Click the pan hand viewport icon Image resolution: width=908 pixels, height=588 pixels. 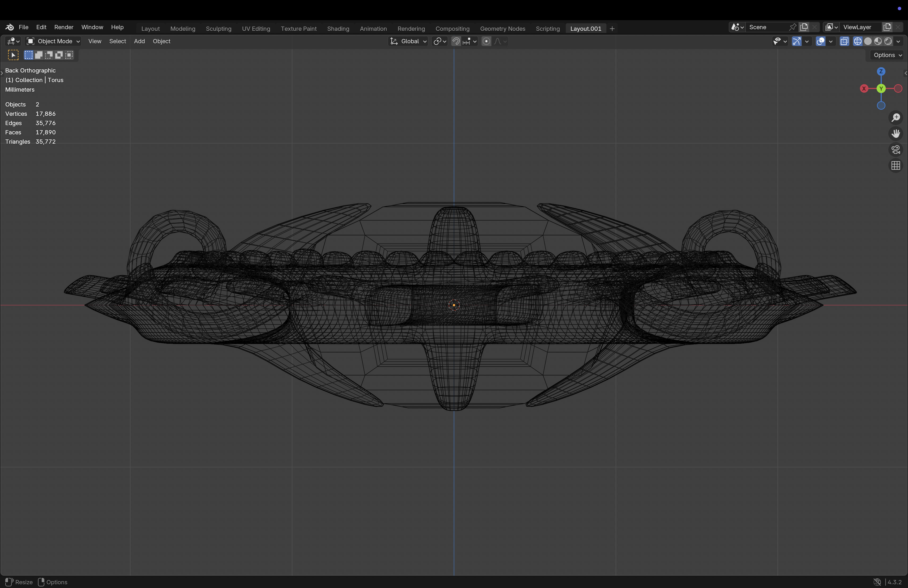pos(896,134)
